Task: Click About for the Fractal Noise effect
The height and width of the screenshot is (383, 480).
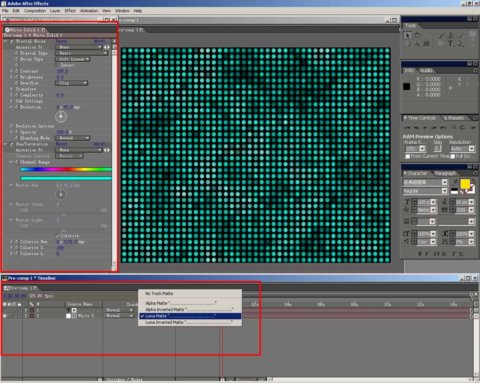Action: [100, 41]
